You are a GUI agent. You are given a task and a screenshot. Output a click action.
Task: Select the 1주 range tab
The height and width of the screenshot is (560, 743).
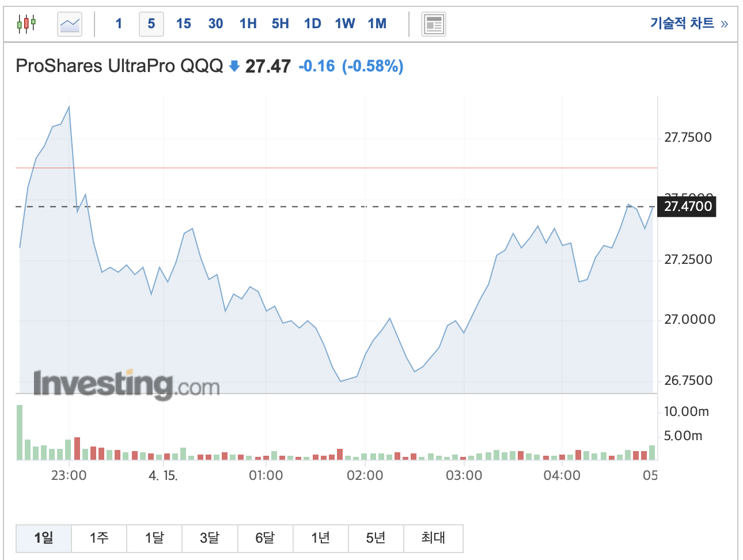click(x=99, y=538)
